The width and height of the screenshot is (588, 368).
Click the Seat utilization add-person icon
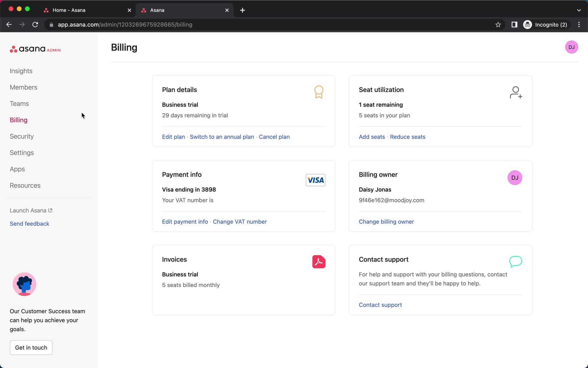click(516, 92)
